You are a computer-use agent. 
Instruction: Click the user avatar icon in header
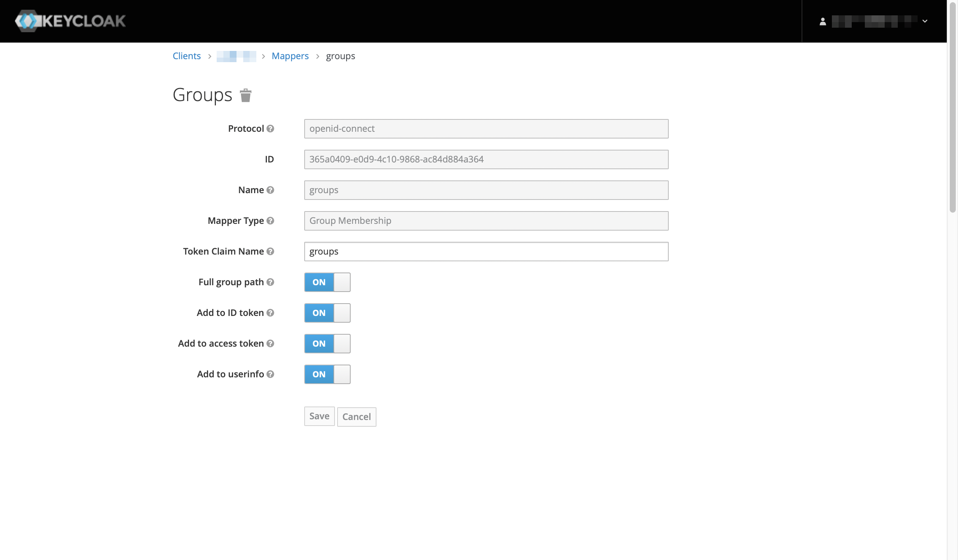pos(823,21)
